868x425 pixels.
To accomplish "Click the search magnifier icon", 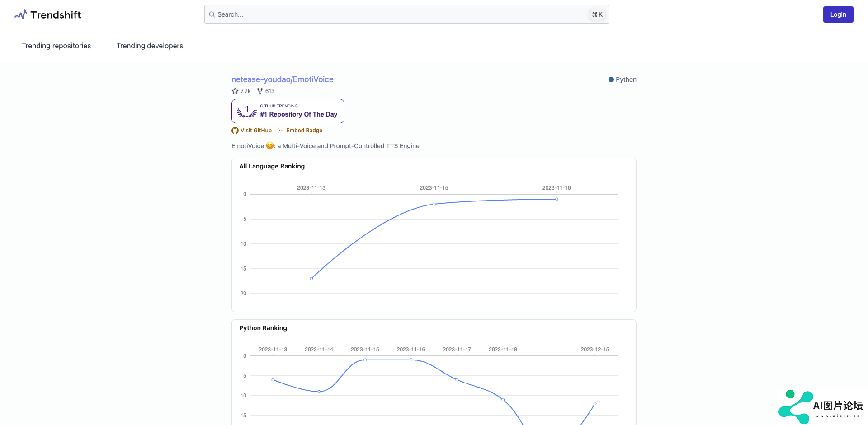I will (x=212, y=14).
